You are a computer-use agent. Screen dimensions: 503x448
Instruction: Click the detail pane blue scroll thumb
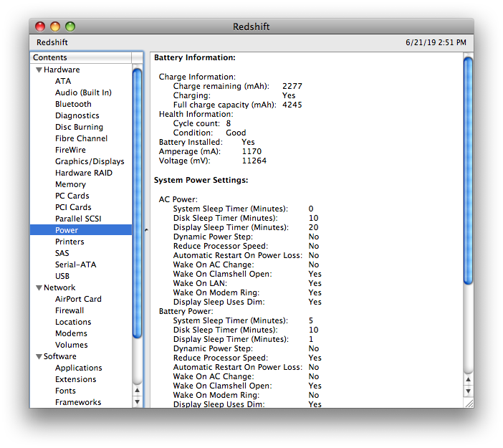pyautogui.click(x=469, y=171)
